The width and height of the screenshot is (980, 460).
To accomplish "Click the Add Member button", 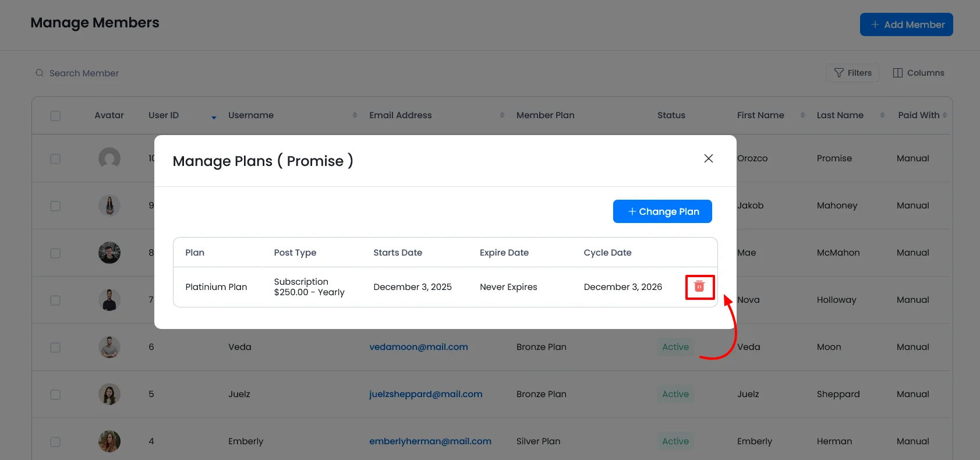I will [x=906, y=24].
